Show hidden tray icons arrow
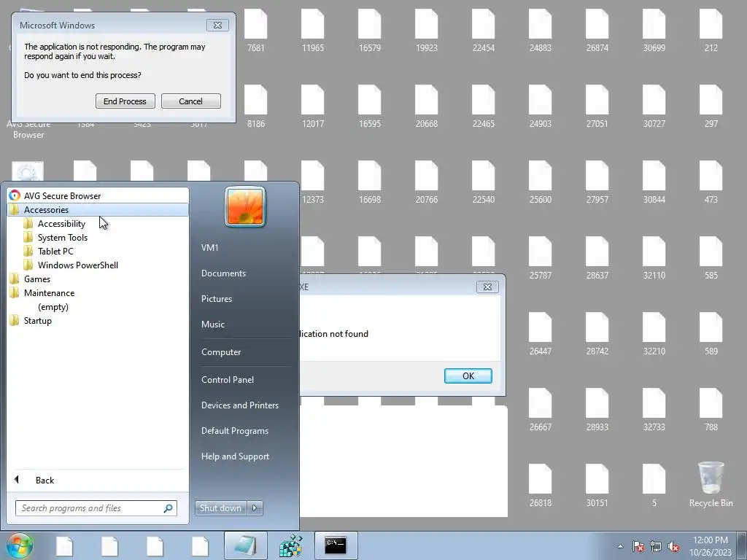 point(620,546)
